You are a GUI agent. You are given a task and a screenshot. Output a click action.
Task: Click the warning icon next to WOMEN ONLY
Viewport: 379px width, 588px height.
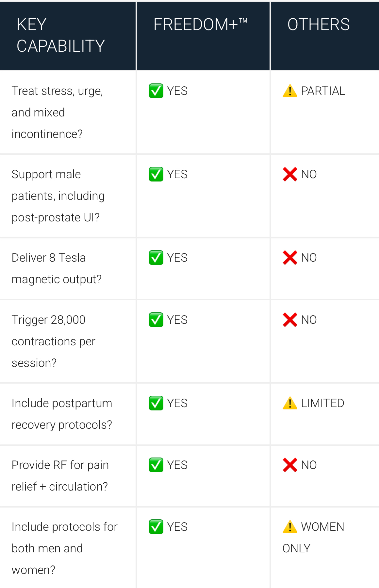290,527
